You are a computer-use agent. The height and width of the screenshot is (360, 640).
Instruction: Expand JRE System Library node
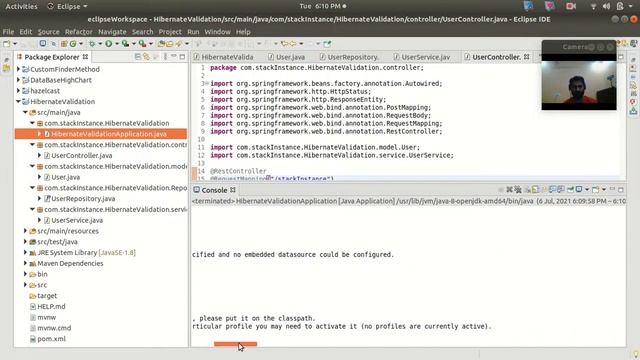pyautogui.click(x=25, y=253)
